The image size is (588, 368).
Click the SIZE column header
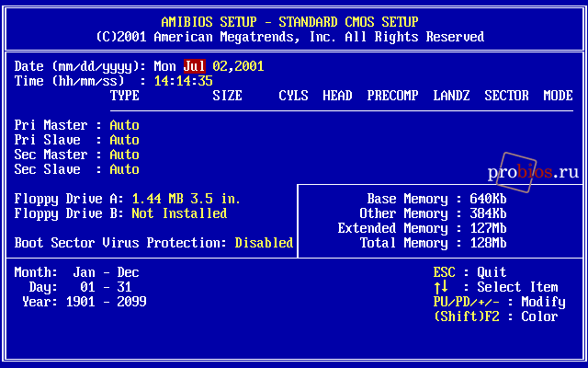point(227,96)
